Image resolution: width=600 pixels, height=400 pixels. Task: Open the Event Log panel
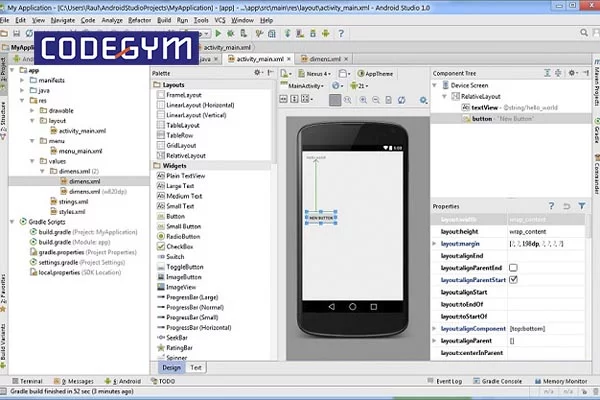point(445,381)
